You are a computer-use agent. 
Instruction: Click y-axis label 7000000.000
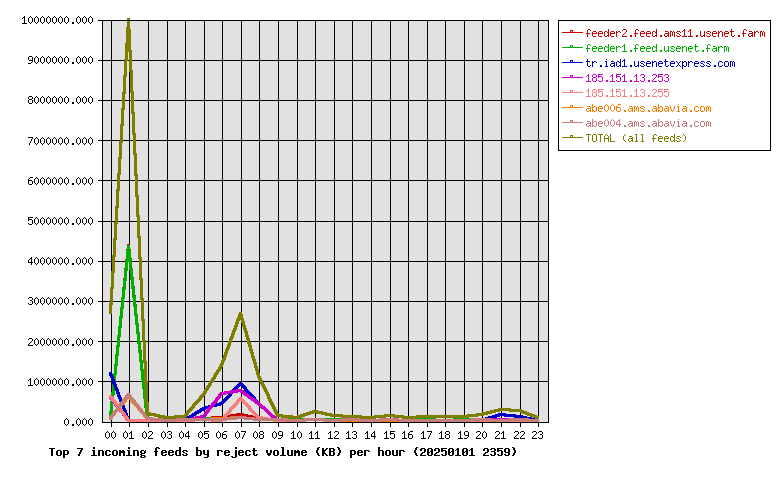(x=60, y=141)
